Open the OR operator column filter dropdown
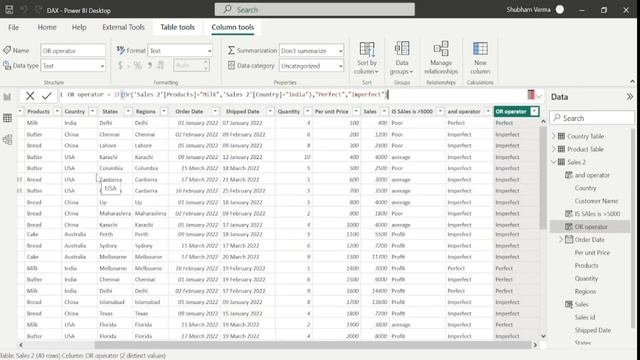640x360 pixels. [534, 111]
